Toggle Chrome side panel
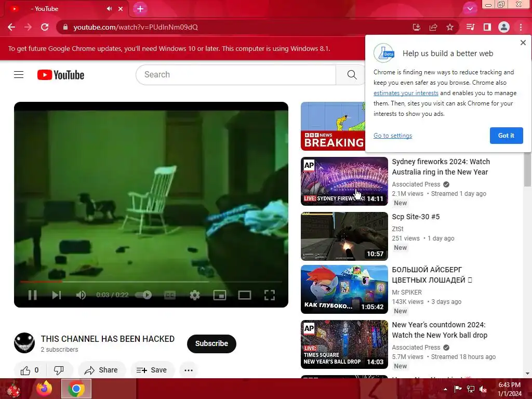 click(487, 27)
